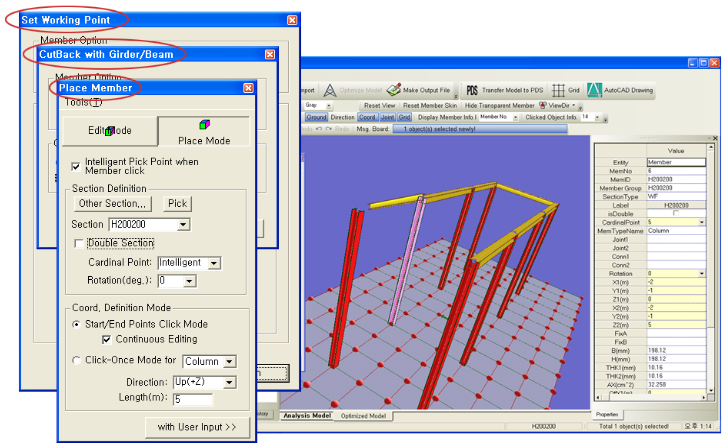Expand the Cardinal Point dropdown
The width and height of the screenshot is (728, 447).
click(215, 263)
